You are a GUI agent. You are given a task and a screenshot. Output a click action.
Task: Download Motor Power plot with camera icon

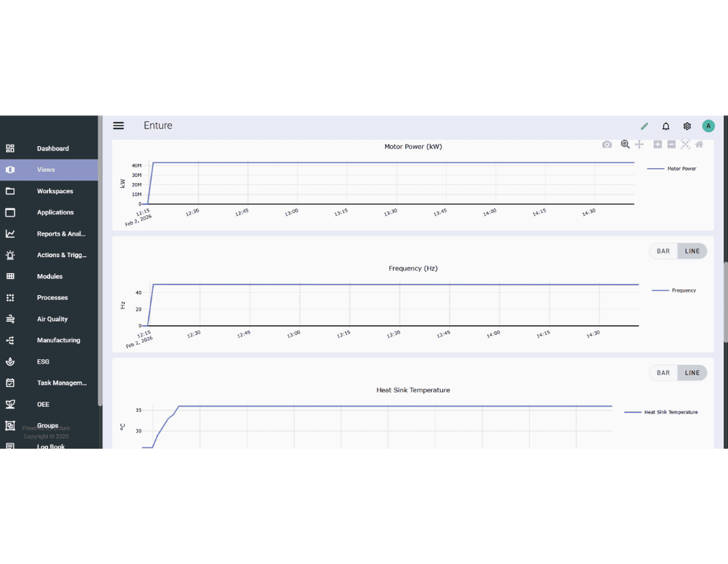pyautogui.click(x=607, y=145)
